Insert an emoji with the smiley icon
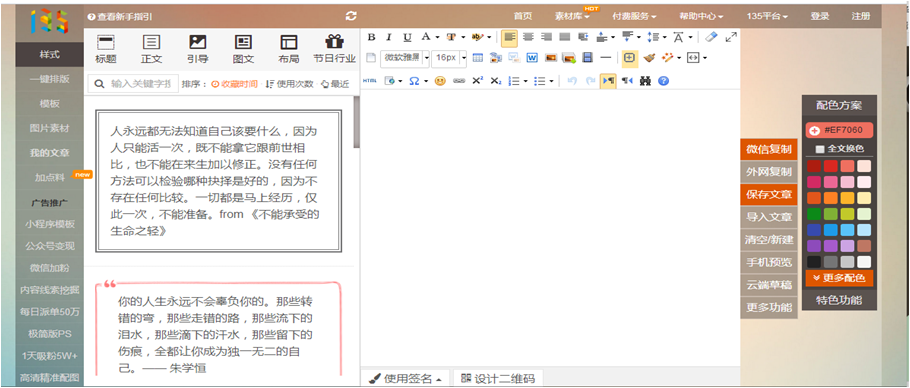The width and height of the screenshot is (910, 388). 440,81
